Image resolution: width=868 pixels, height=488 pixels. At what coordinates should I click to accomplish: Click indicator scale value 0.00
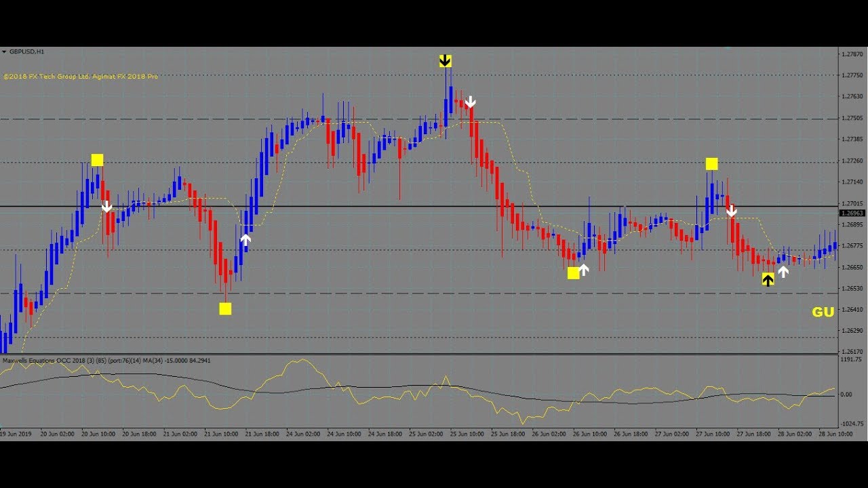point(846,394)
